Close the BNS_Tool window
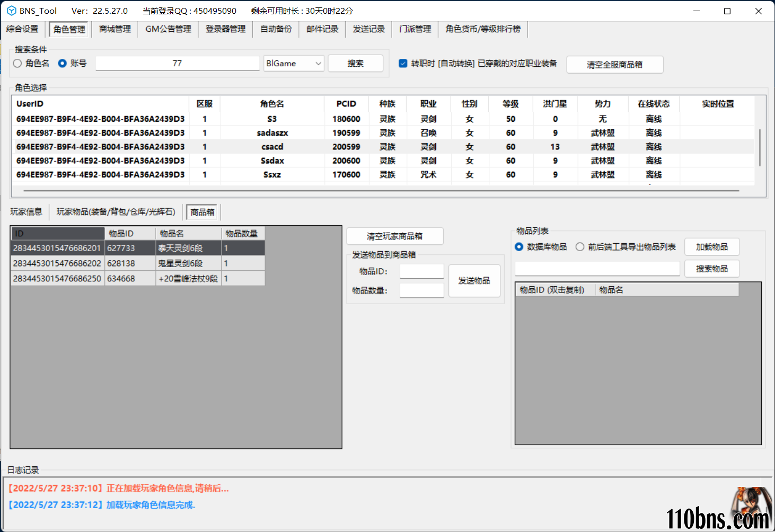 coord(759,11)
